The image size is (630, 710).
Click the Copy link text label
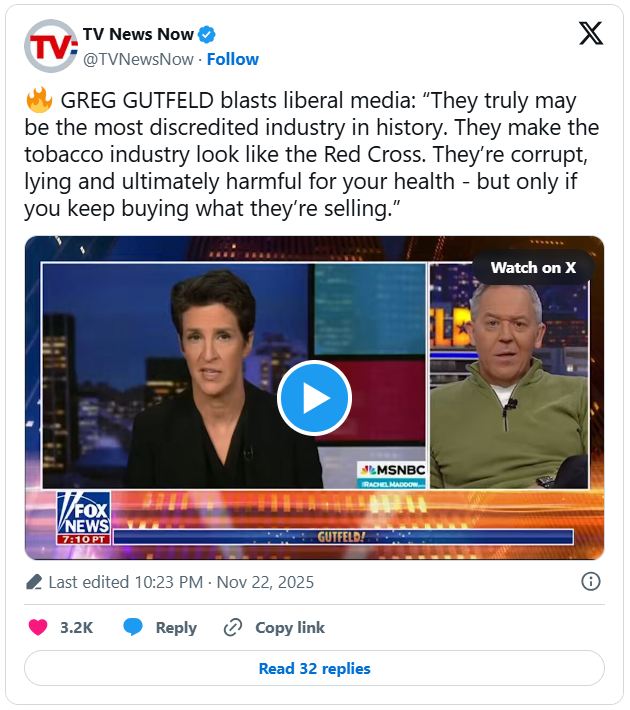(290, 628)
